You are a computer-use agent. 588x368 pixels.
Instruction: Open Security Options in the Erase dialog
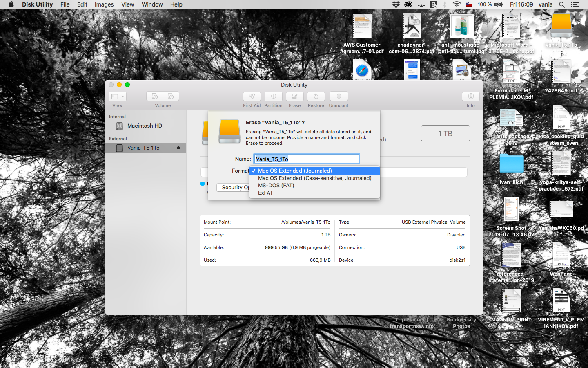(233, 187)
